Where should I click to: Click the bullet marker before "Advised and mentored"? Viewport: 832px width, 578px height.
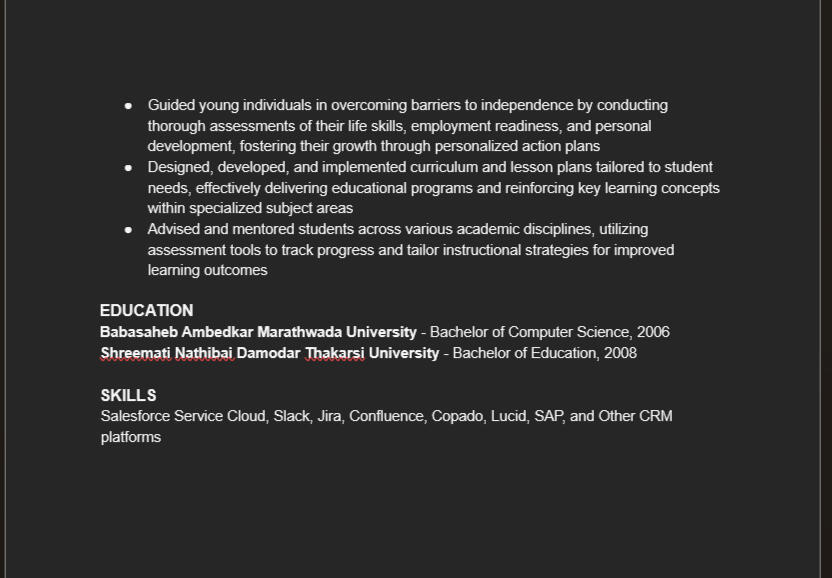coord(128,229)
